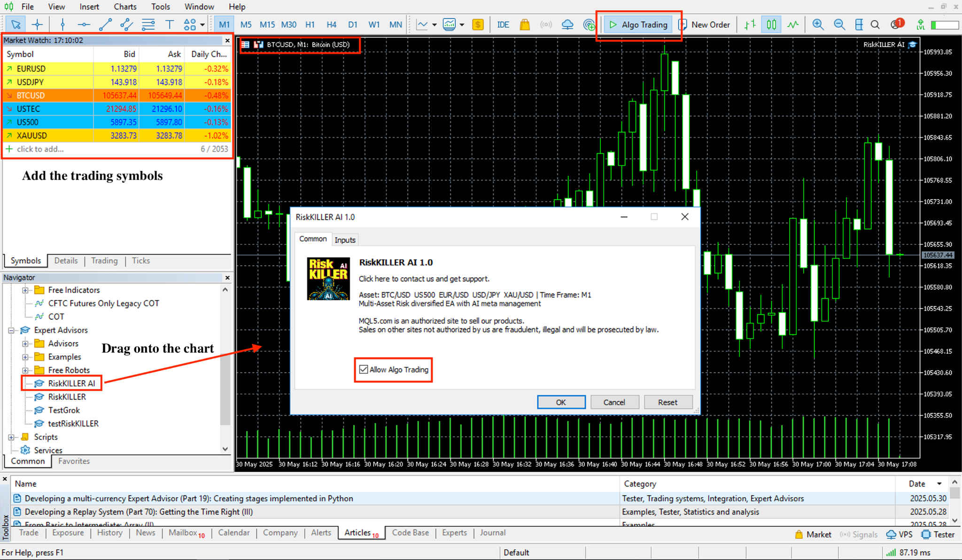Select the H4 timeframe
The image size is (962, 560).
[332, 24]
